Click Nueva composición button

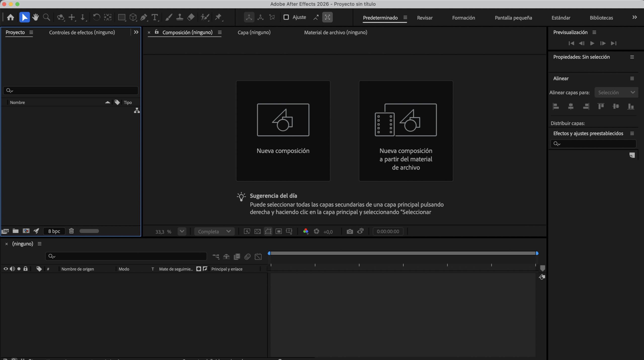283,131
